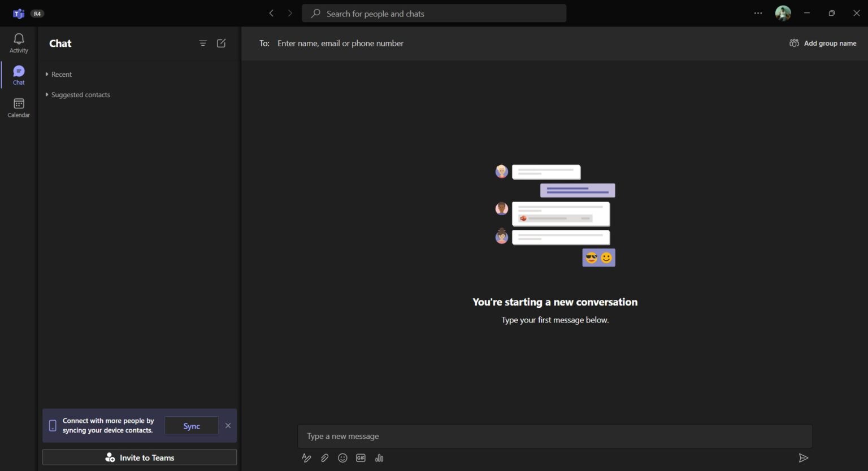Screen dimensions: 868x471
Task: Expand the Suggested contacts section
Action: click(x=77, y=94)
